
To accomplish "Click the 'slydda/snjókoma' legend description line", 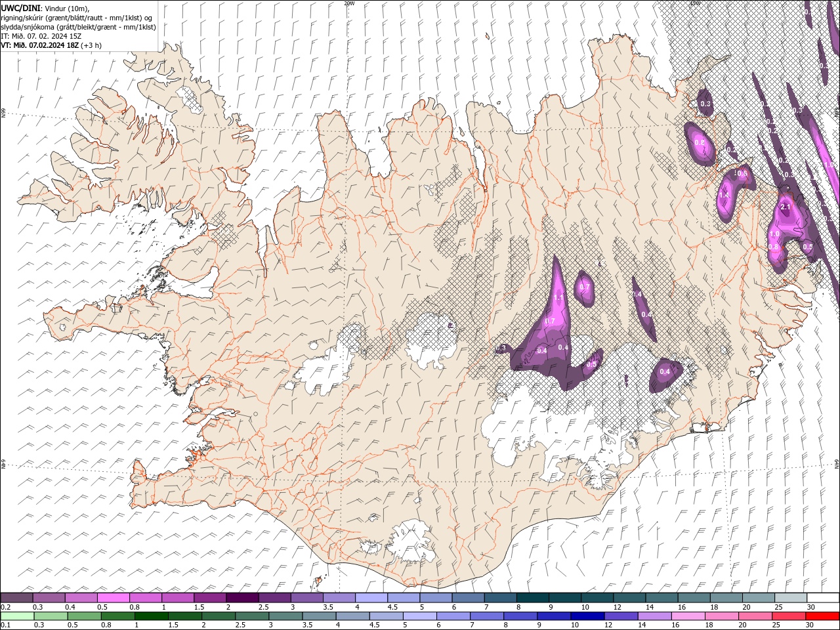I will 79,27.
